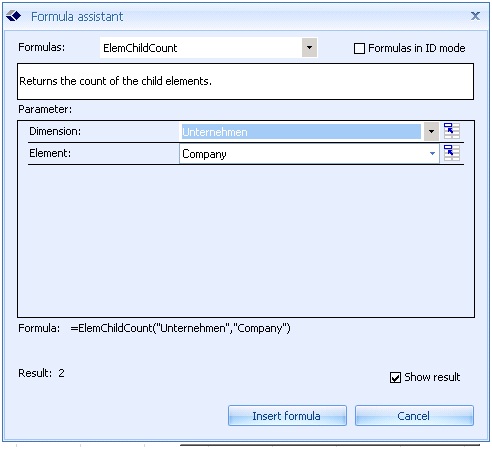Open cell picker icon for Dimension
The width and height of the screenshot is (492, 449).
click(x=452, y=131)
